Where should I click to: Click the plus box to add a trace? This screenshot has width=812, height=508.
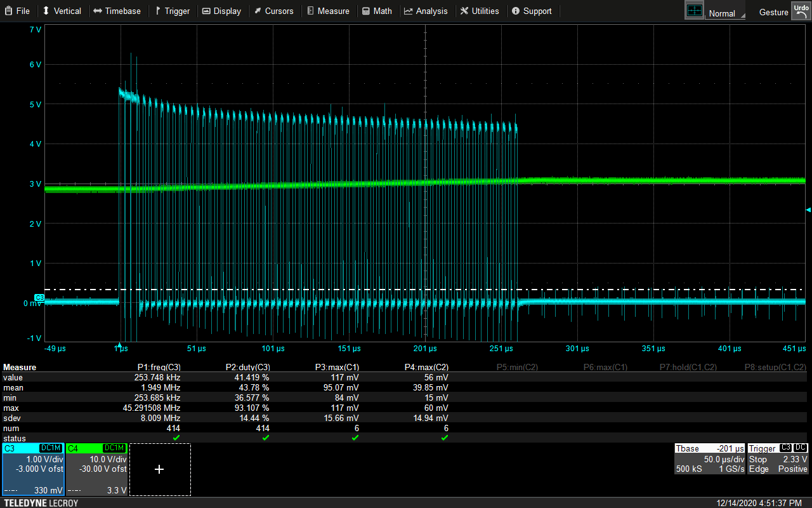point(159,469)
